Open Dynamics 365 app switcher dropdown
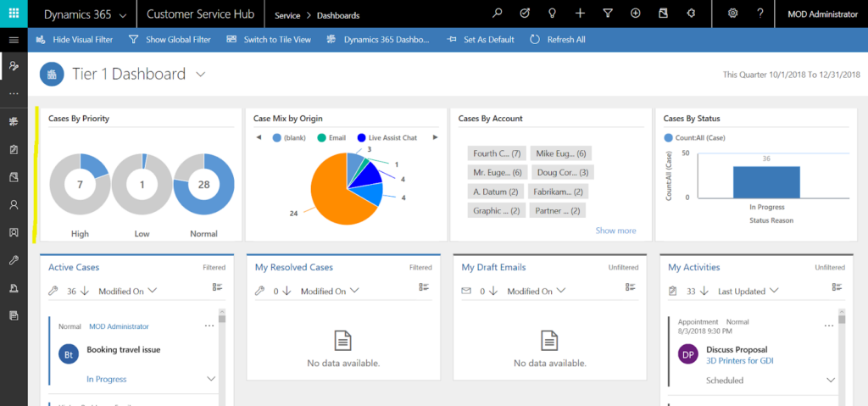Image resolution: width=868 pixels, height=406 pixels. 85,14
